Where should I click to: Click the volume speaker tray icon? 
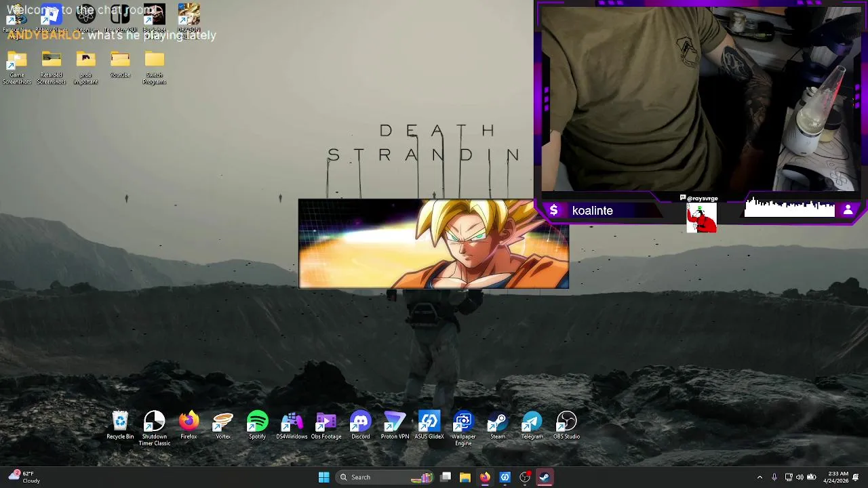click(800, 477)
